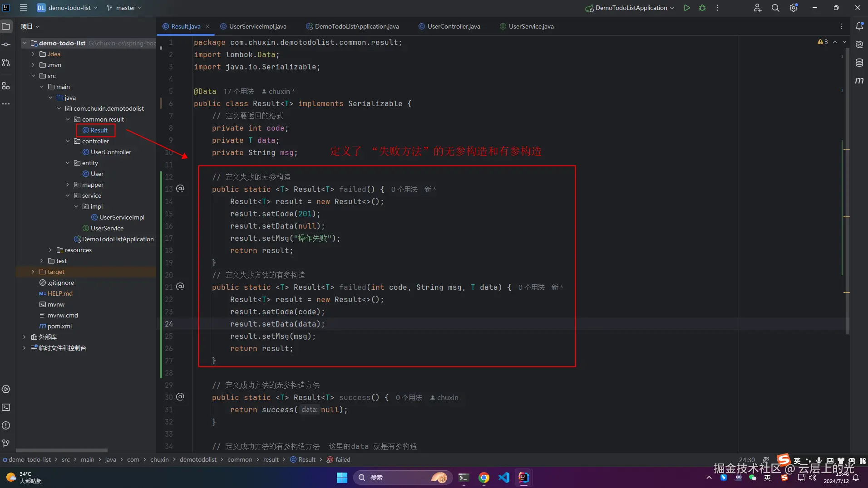Open Windows Start menu
868x488 pixels.
(342, 478)
